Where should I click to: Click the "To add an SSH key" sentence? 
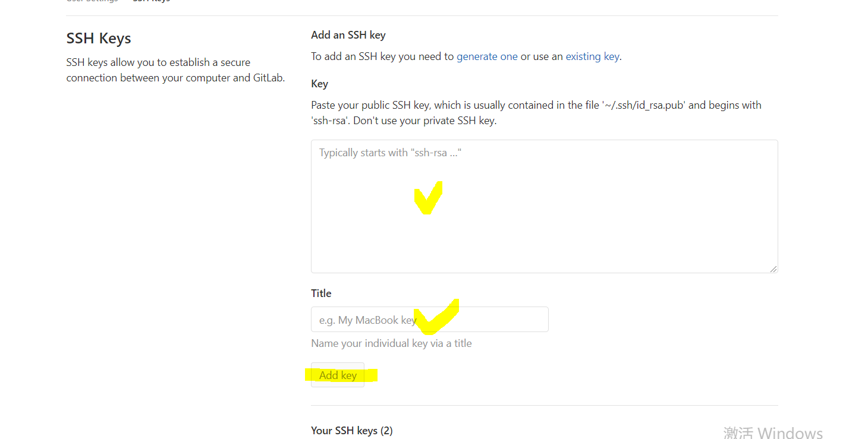click(x=383, y=56)
